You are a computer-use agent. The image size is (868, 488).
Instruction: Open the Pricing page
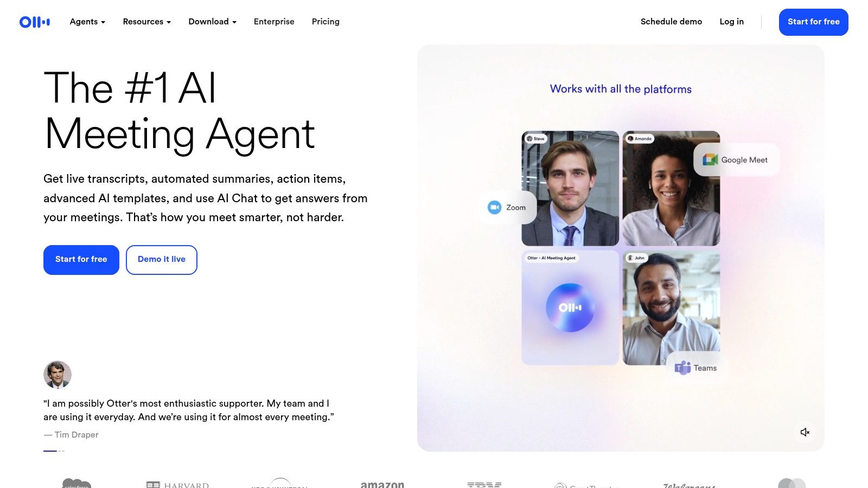325,22
